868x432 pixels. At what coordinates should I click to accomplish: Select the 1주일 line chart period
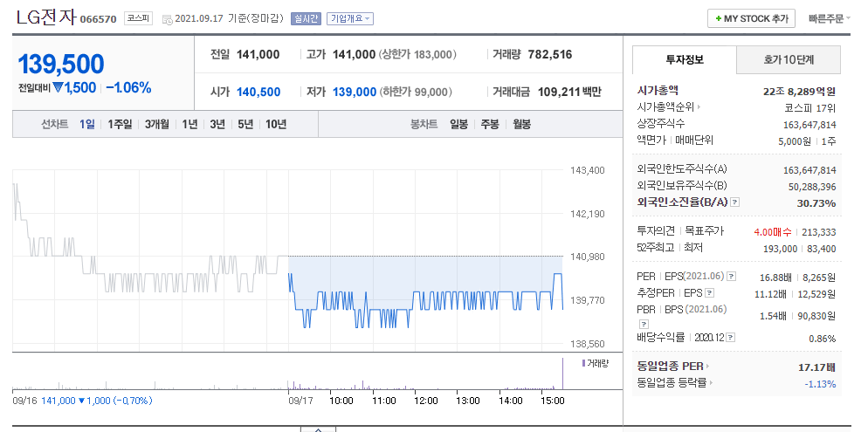point(121,125)
